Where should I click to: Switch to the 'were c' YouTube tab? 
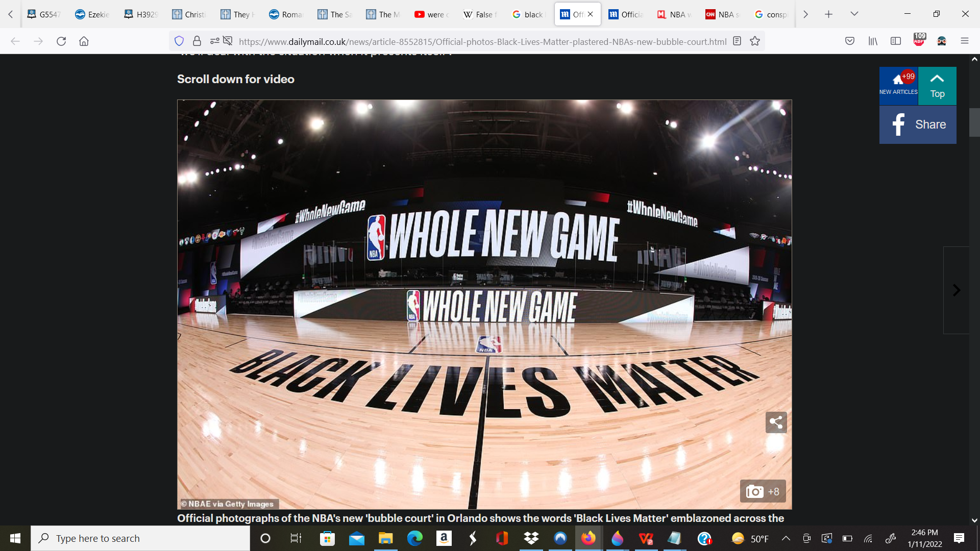[431, 14]
